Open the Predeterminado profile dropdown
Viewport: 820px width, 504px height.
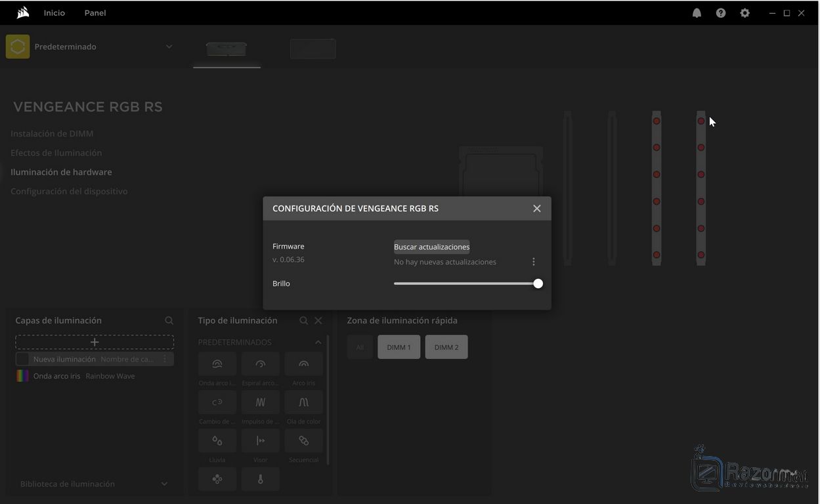pyautogui.click(x=169, y=47)
